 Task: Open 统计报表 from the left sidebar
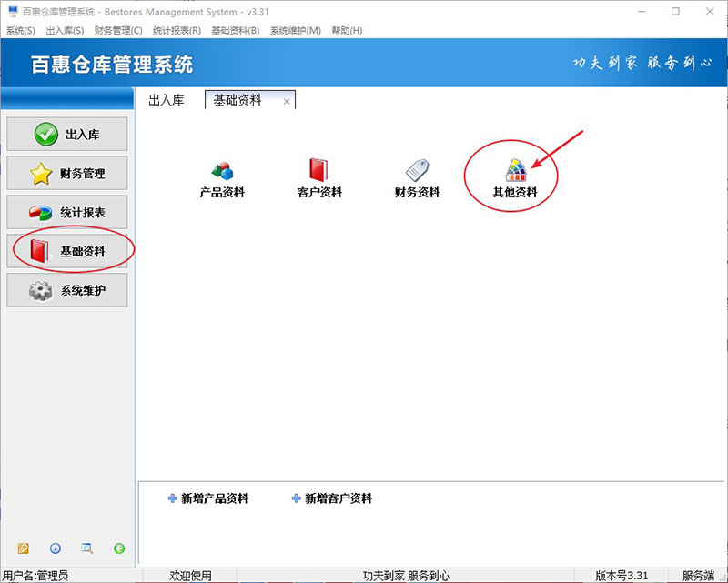pos(67,213)
